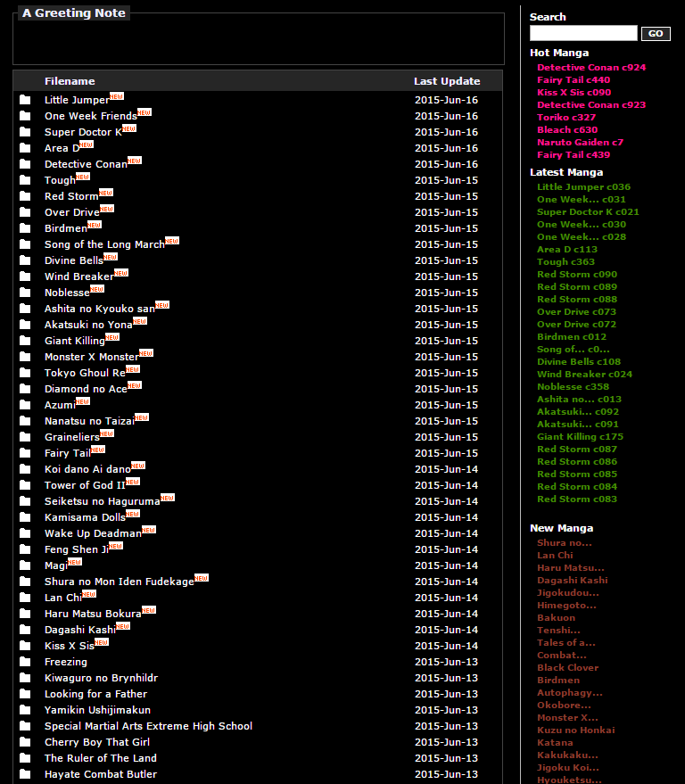Click the folder icon beside Nanatsu no Taizai
The width and height of the screenshot is (685, 784).
pyautogui.click(x=25, y=420)
